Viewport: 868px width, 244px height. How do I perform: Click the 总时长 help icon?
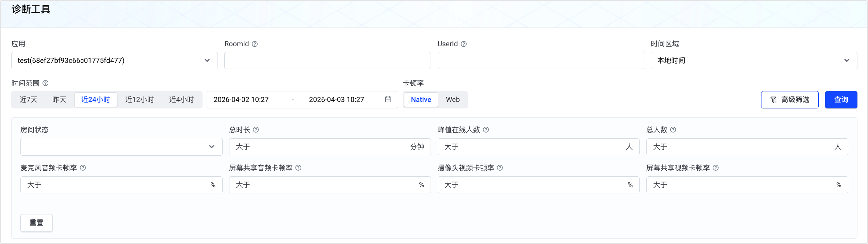click(256, 129)
